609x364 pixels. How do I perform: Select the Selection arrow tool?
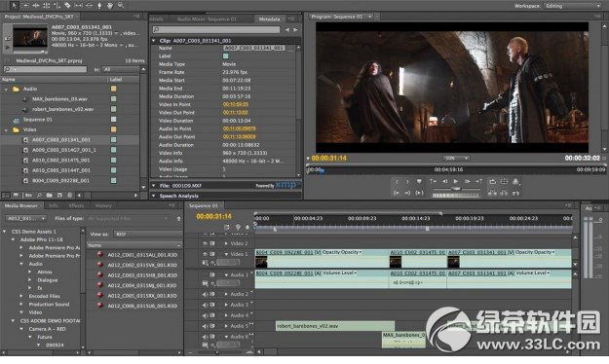click(15, 6)
